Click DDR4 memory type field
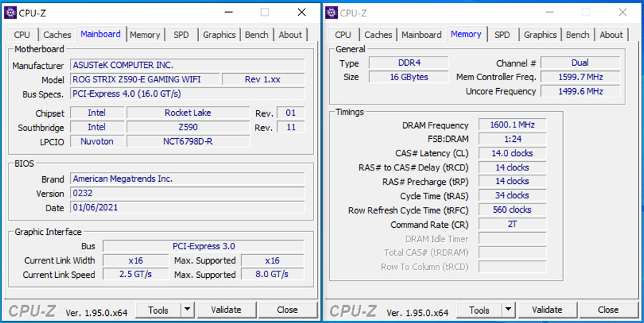The height and width of the screenshot is (323, 644). 409,63
